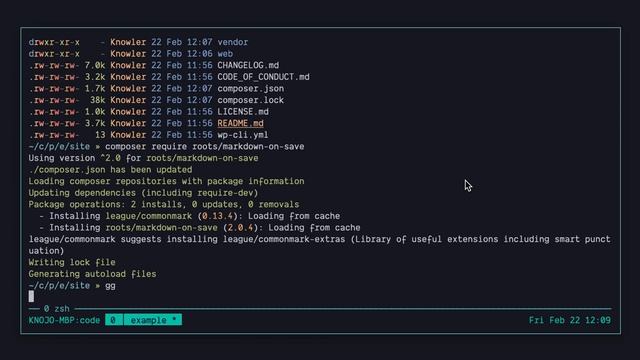Click the 'Installing roots/markdown-on-save' line
Viewport: 640px width, 360px height.
(x=200, y=227)
